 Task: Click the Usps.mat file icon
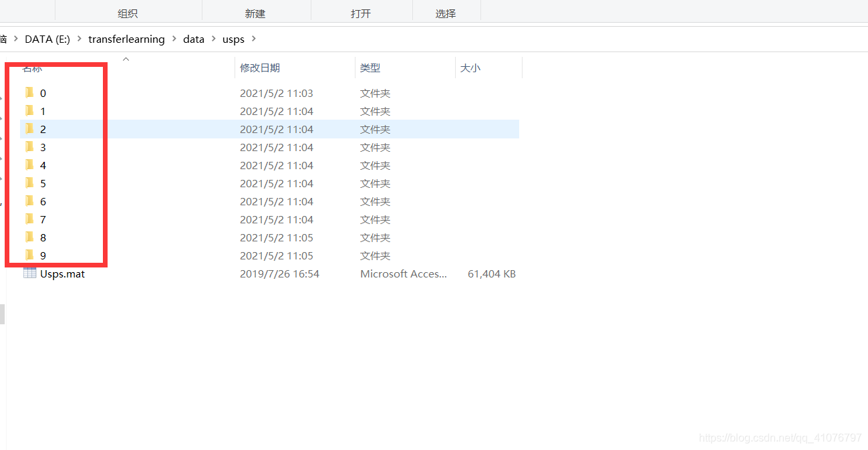[x=29, y=273]
